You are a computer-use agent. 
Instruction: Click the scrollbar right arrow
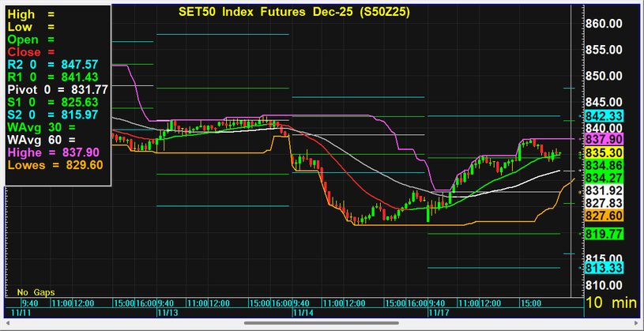637,323
